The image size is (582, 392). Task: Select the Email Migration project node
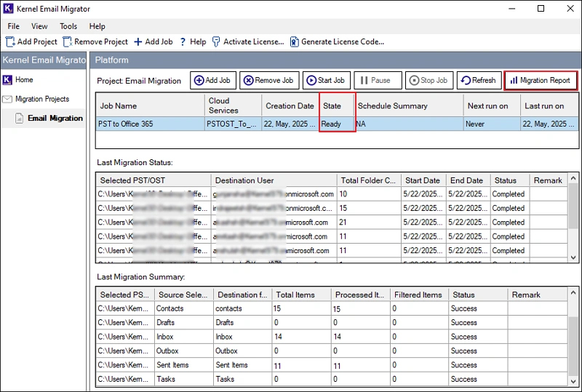coord(55,118)
